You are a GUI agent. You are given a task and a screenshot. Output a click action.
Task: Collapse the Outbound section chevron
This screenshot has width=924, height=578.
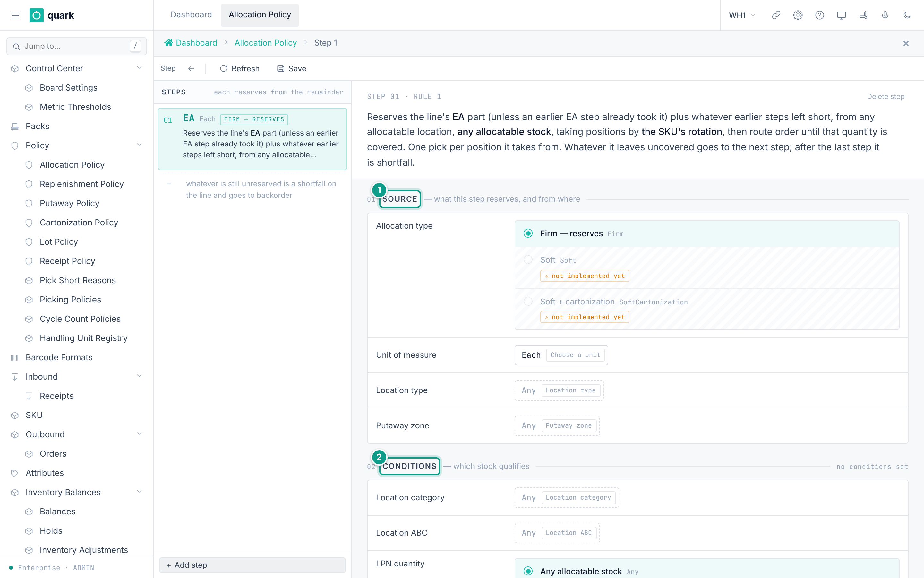(139, 434)
